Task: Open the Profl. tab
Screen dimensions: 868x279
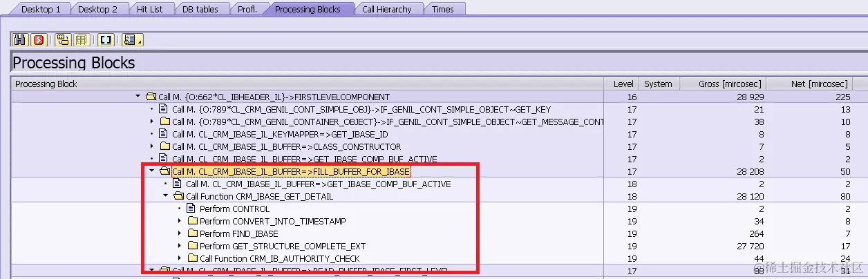Action: point(247,9)
